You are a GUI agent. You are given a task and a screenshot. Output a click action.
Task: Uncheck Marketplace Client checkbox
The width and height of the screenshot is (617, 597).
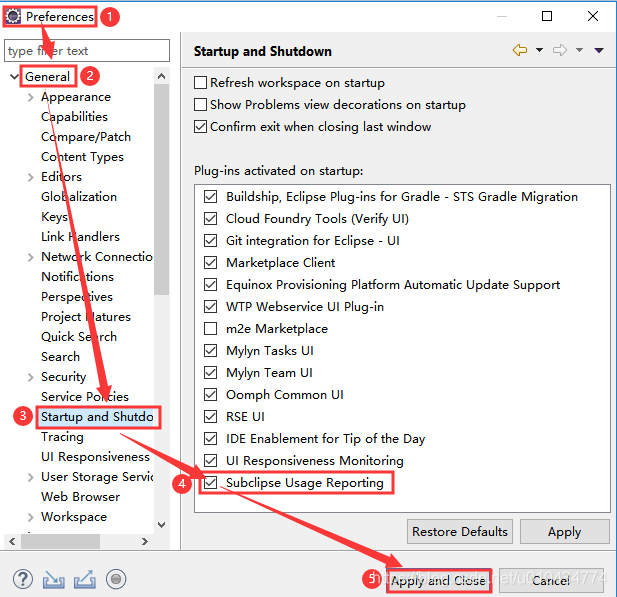(211, 262)
